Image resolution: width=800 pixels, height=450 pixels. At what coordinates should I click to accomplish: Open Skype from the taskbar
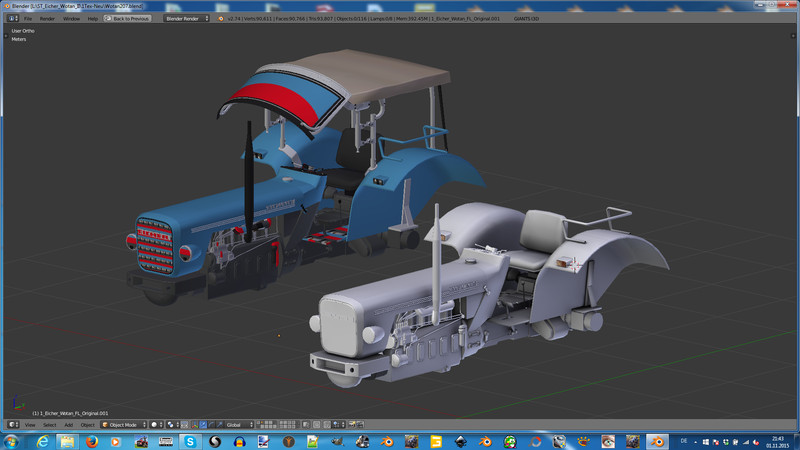pyautogui.click(x=189, y=441)
